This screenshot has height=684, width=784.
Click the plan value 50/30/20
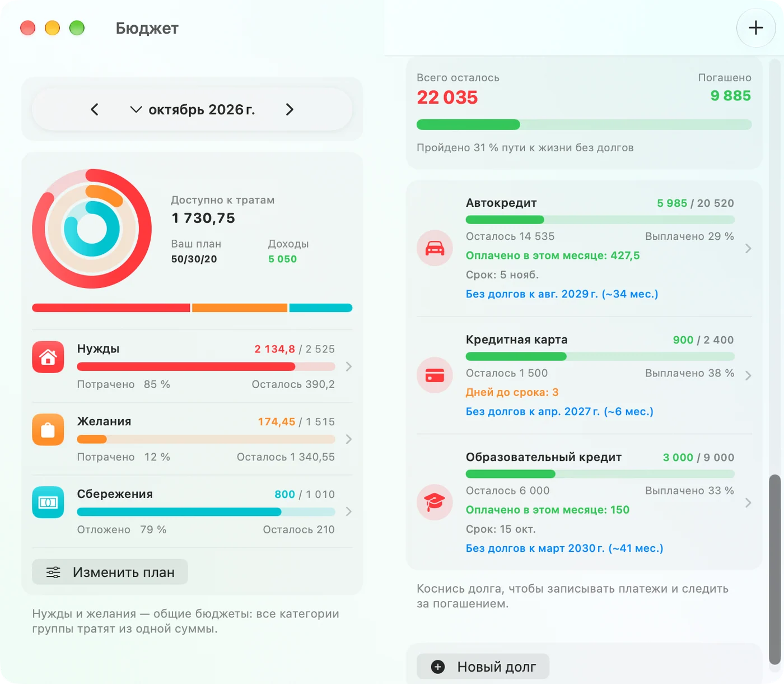(x=194, y=259)
